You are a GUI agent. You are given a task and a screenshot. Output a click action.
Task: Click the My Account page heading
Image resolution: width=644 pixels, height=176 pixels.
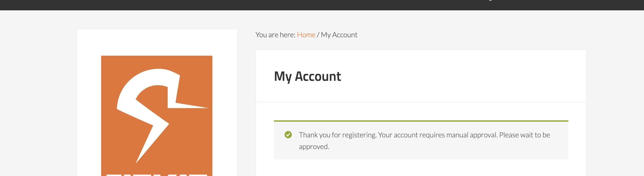(x=307, y=76)
